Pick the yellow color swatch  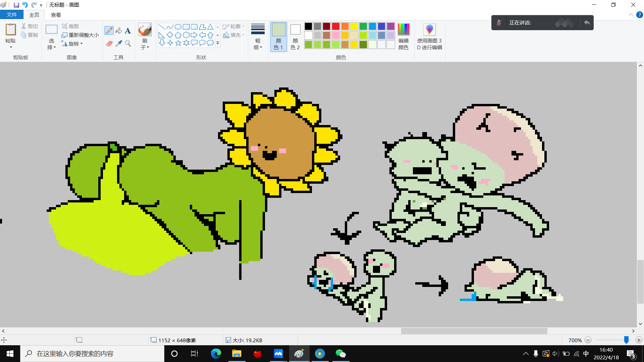coord(354,26)
